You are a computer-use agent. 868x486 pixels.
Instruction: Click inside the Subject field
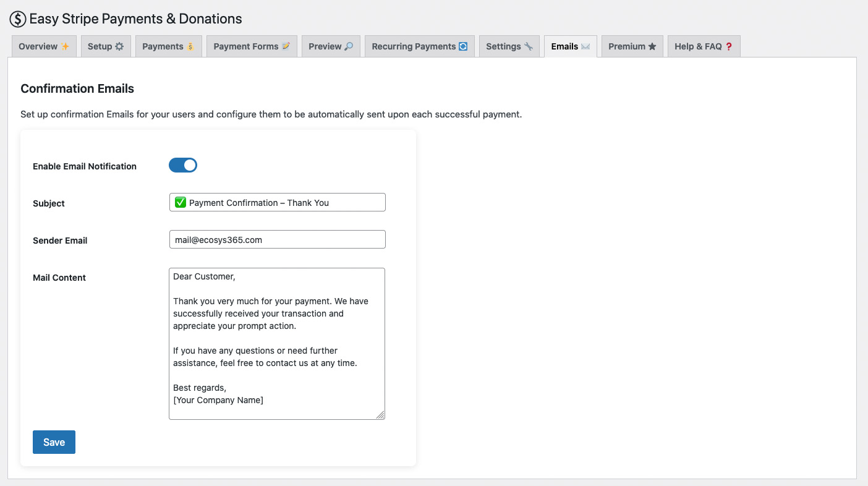[x=277, y=202]
